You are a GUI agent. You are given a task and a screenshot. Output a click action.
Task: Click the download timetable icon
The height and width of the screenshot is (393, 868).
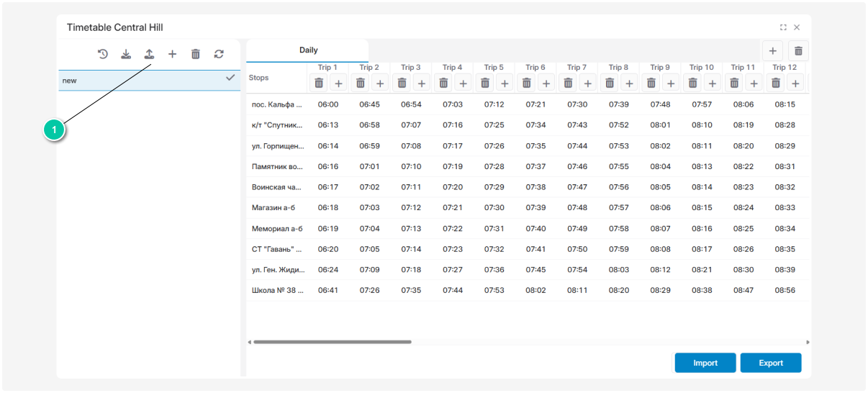(126, 54)
